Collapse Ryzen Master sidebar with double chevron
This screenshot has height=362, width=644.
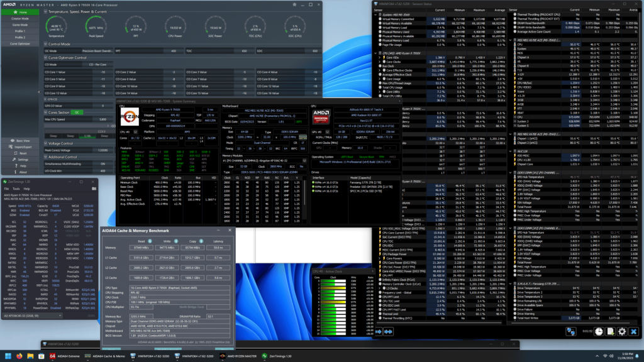point(39,92)
